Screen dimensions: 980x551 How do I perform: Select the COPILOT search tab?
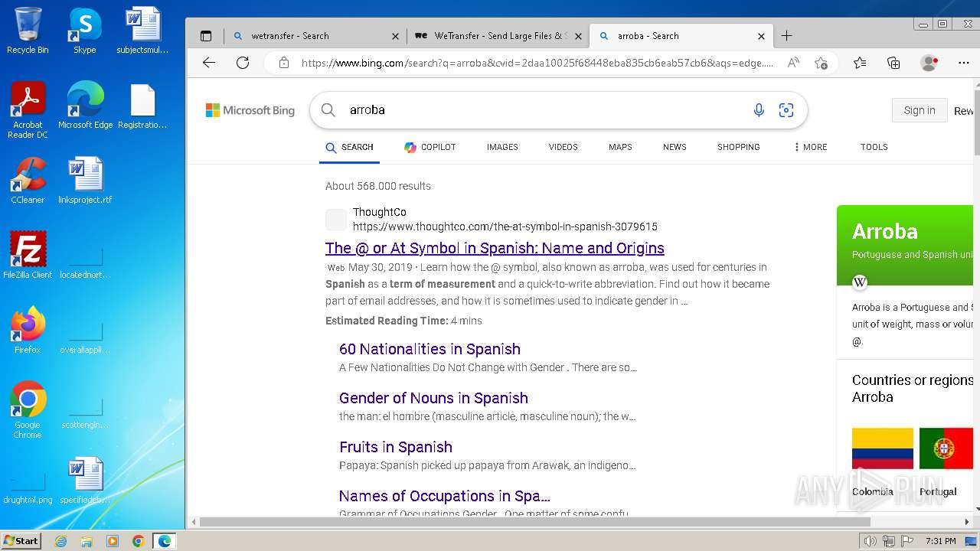[x=430, y=147]
